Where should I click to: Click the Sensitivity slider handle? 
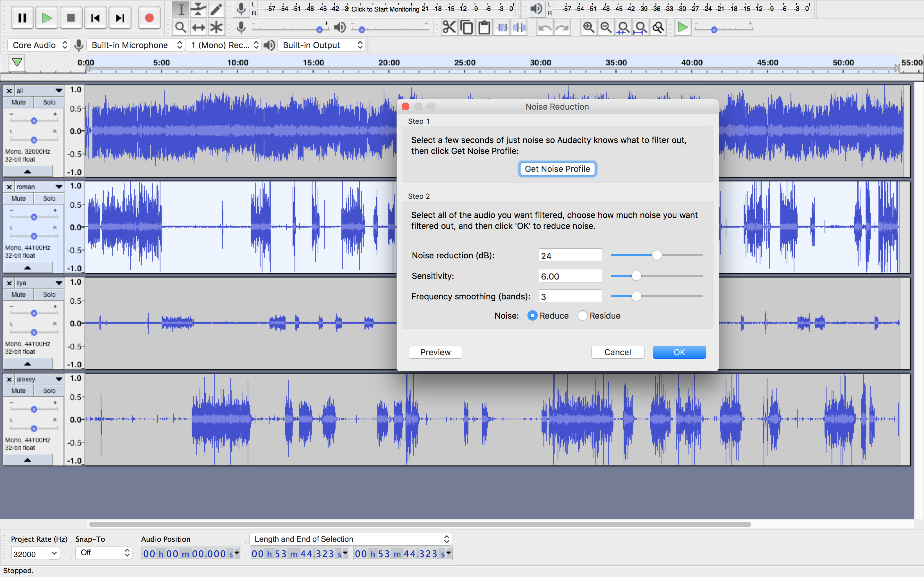pos(636,276)
